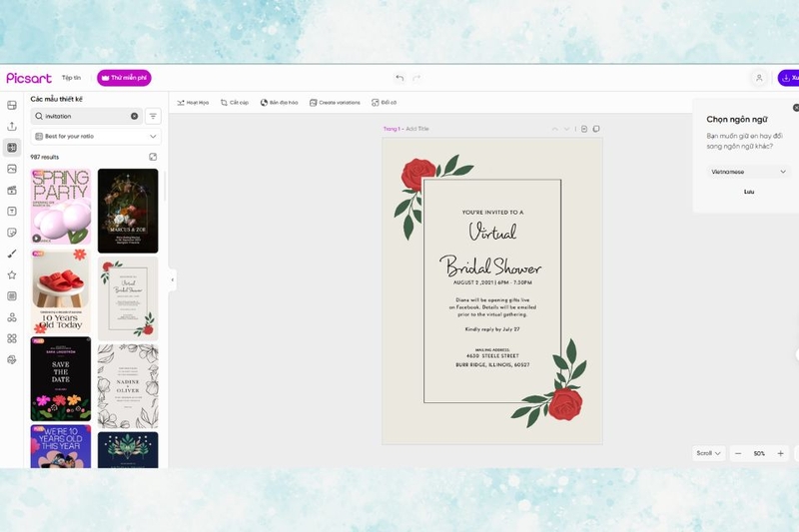Open the star Favorites sidebar icon
The image size is (799, 532).
click(12, 274)
